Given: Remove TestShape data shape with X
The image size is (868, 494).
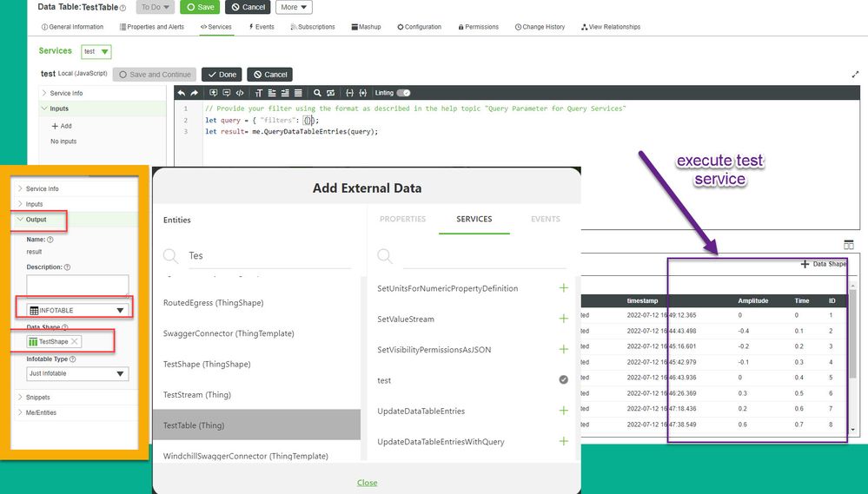Looking at the screenshot, I should tap(75, 341).
